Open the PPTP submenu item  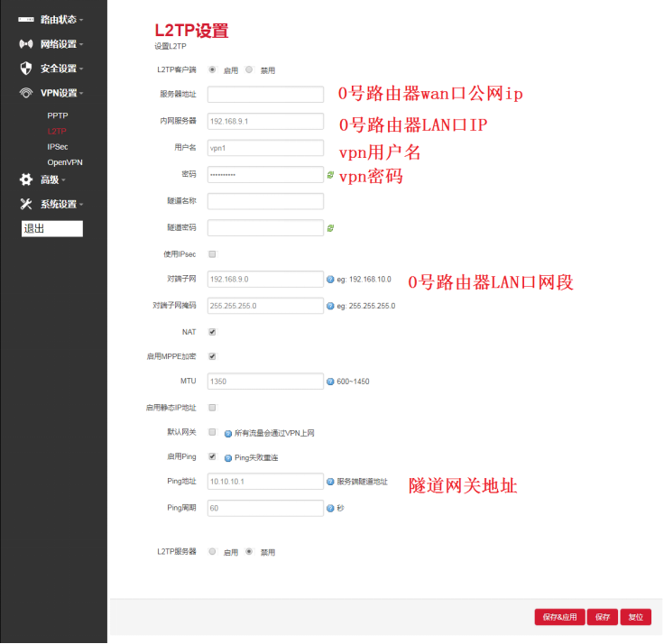coord(58,116)
